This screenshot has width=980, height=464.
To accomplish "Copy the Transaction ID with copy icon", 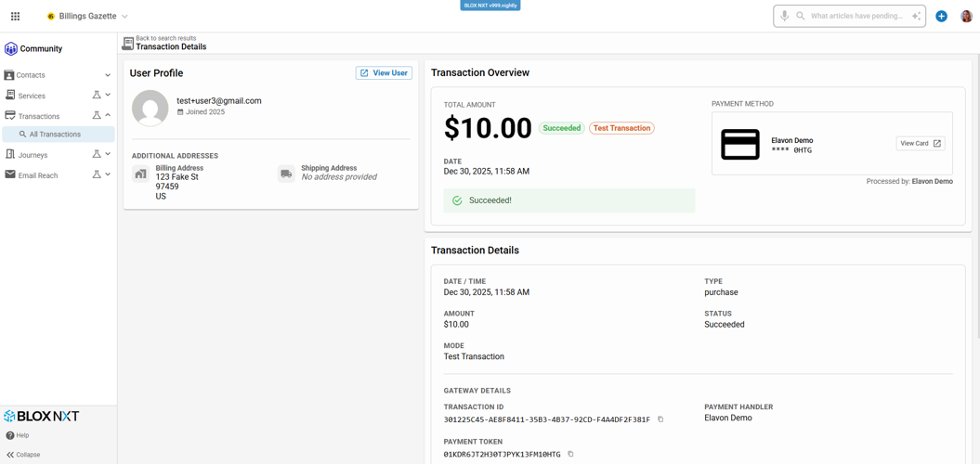I will point(660,419).
